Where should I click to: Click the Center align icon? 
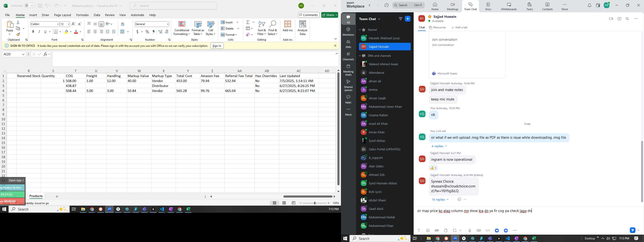95,32
